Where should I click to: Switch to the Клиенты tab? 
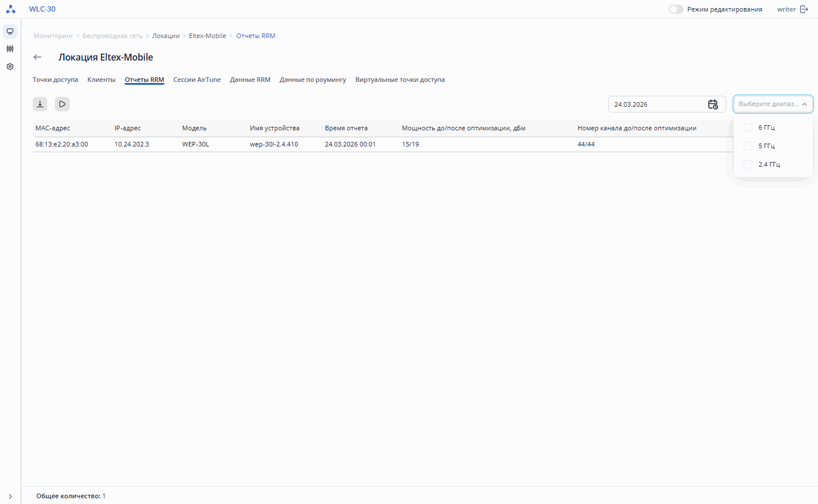point(102,80)
